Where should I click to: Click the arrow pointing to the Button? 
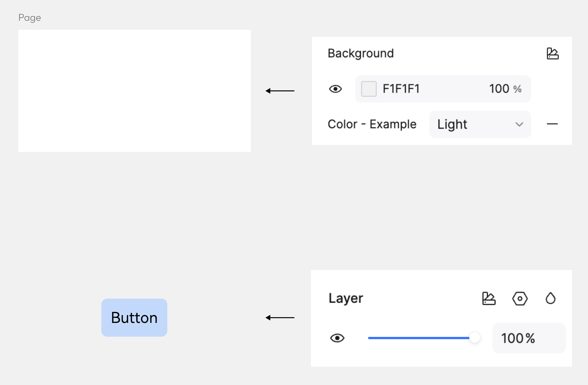280,318
